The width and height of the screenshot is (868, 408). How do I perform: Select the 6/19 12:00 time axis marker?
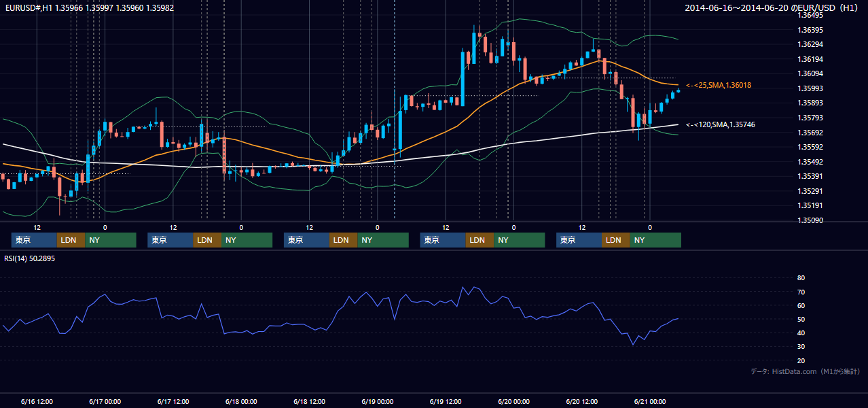coord(446,402)
